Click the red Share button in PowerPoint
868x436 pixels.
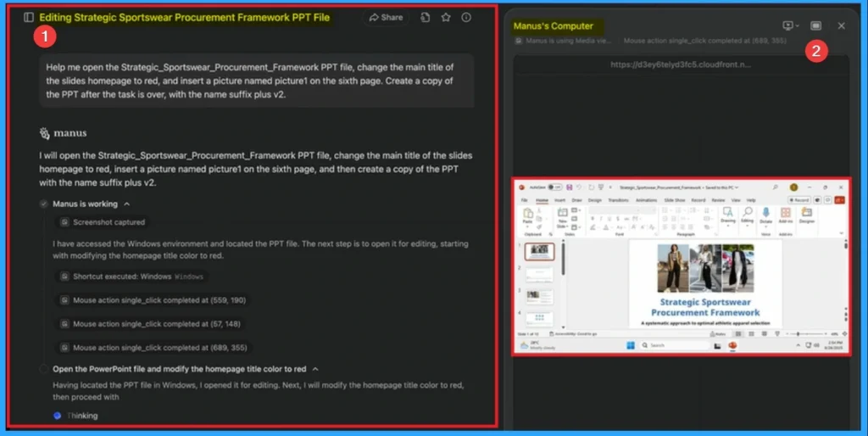point(839,200)
